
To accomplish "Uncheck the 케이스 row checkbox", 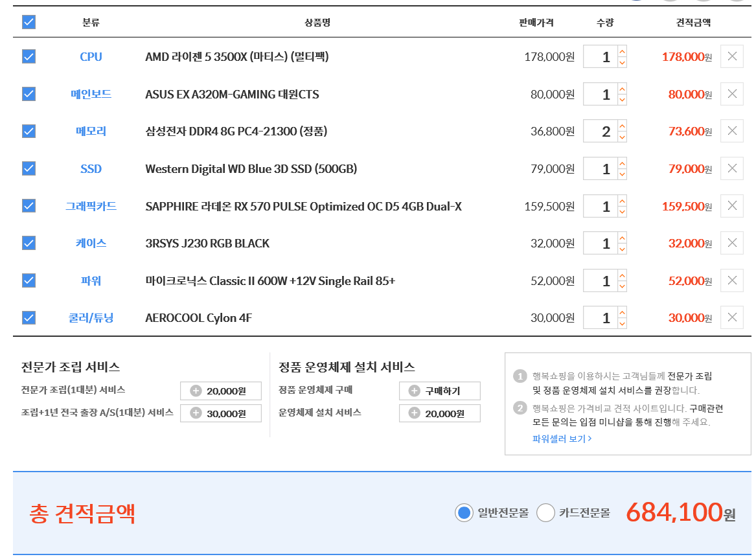I will pyautogui.click(x=29, y=243).
